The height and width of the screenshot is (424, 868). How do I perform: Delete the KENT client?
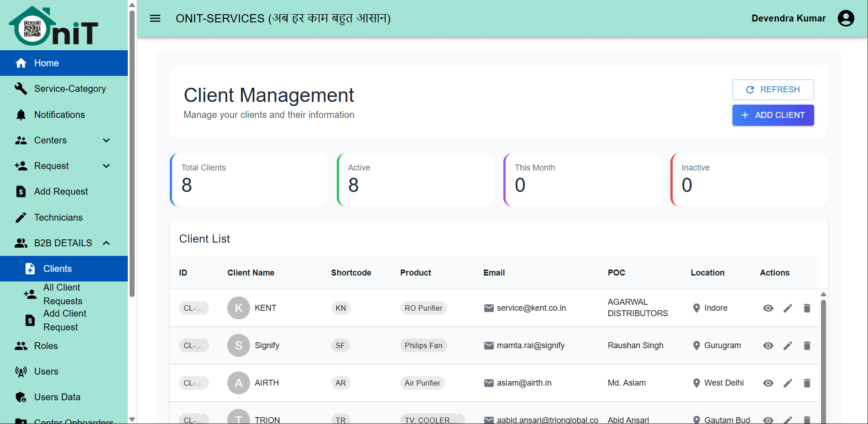pyautogui.click(x=807, y=308)
